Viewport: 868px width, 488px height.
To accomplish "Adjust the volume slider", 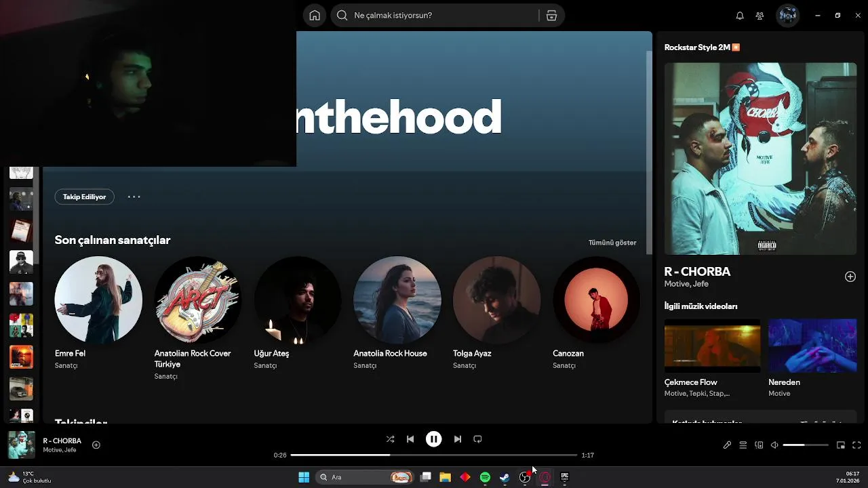I will (806, 445).
